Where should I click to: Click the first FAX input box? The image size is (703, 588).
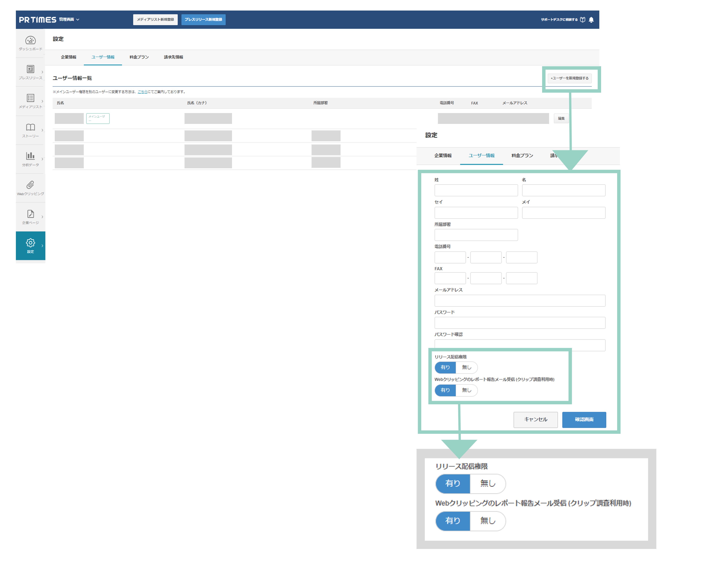tap(450, 278)
